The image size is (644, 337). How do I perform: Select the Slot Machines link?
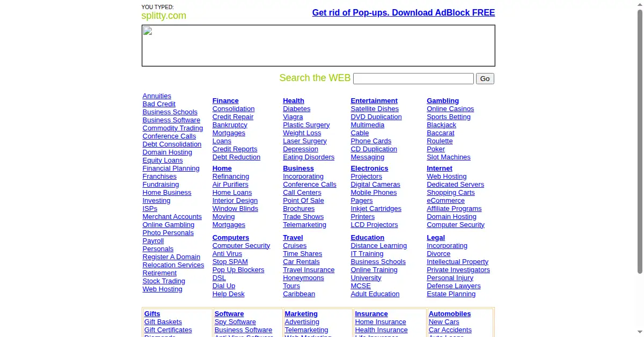(x=449, y=157)
